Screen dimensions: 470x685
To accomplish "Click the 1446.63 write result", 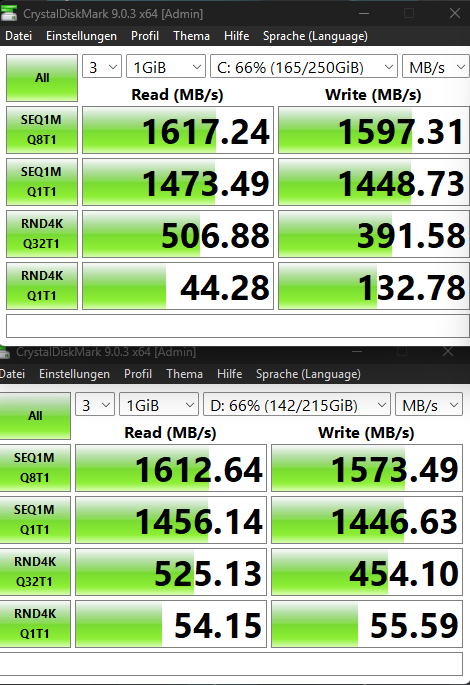I will coord(367,520).
